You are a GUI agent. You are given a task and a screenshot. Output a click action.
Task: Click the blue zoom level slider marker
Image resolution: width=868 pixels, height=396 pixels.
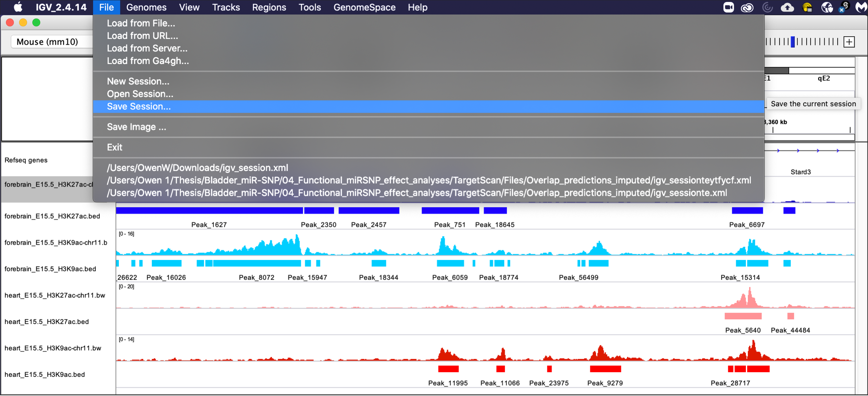click(793, 42)
